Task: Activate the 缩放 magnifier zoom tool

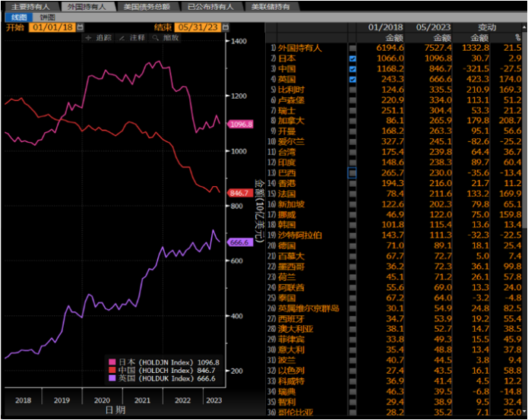Action: click(166, 38)
